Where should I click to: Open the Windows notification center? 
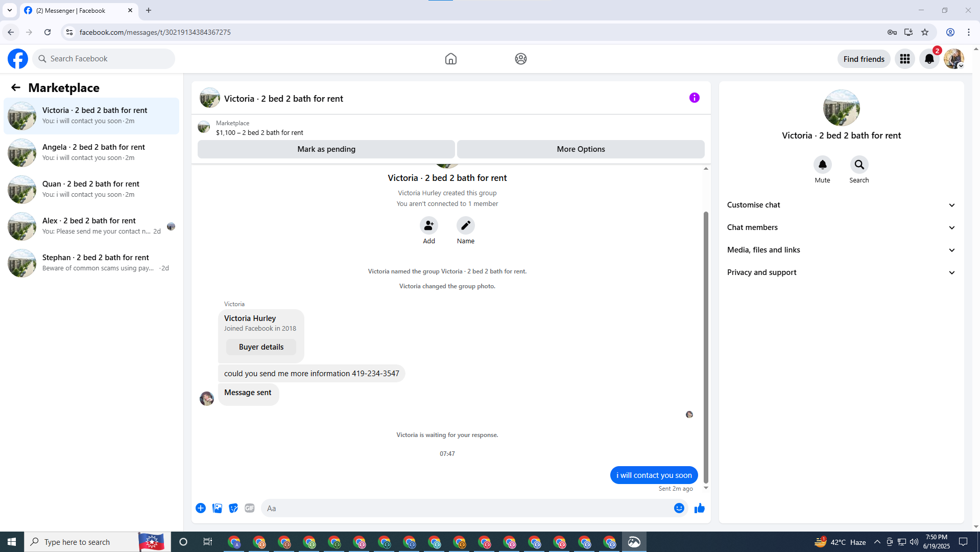point(963,542)
